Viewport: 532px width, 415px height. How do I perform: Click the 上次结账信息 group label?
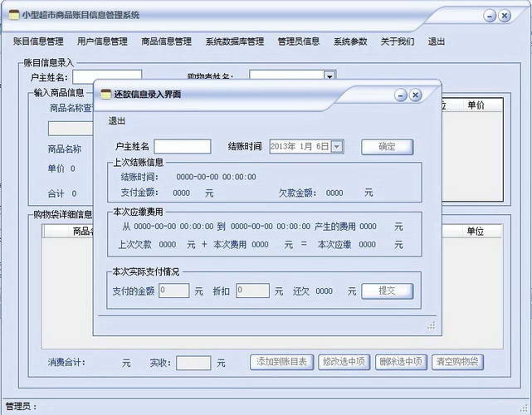tap(138, 162)
